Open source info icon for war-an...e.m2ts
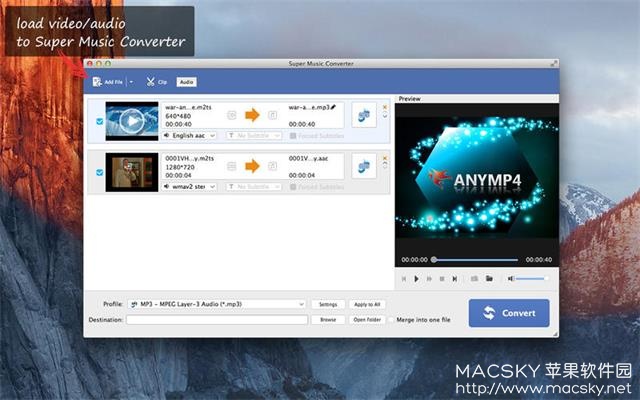The image size is (640, 400). tap(232, 115)
